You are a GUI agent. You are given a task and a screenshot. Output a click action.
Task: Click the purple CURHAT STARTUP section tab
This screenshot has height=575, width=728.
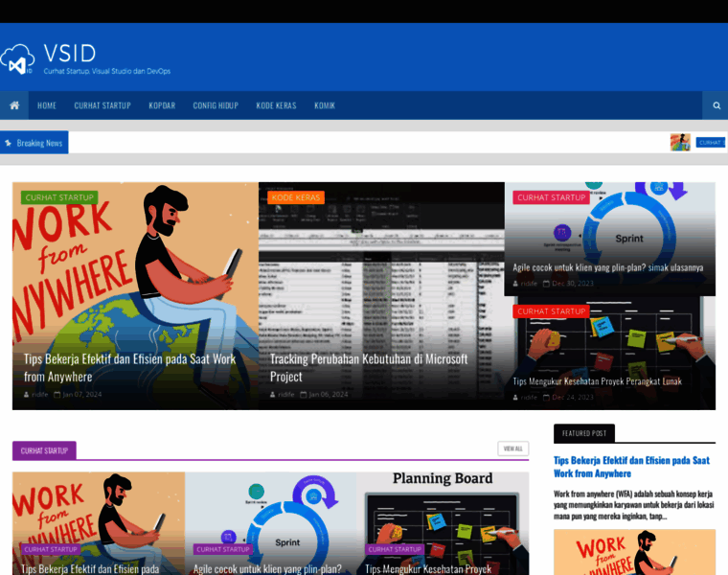(x=44, y=450)
